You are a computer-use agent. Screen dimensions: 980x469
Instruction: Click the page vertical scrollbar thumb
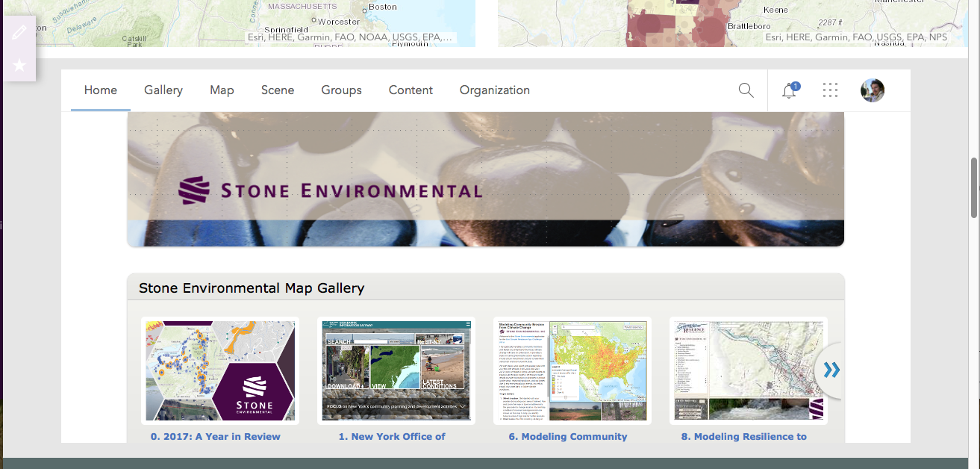[973, 187]
